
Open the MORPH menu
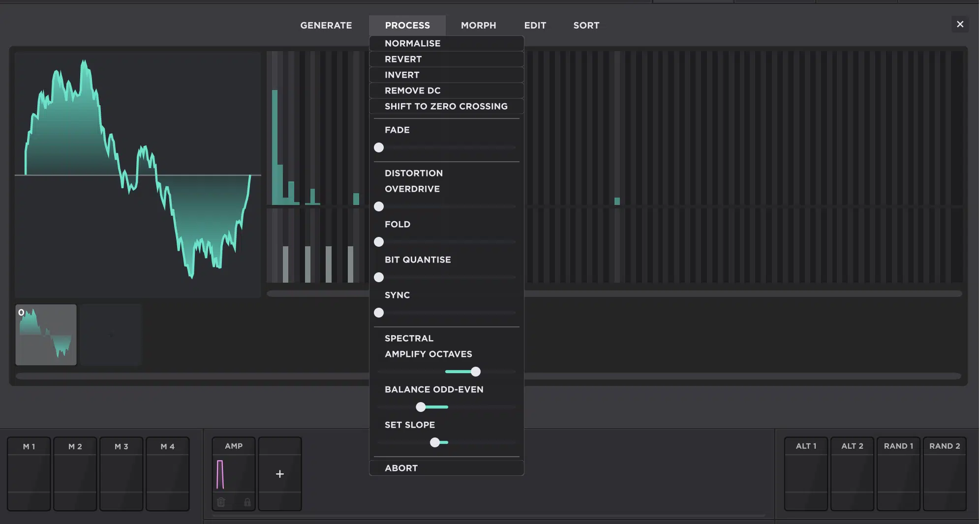coord(478,25)
